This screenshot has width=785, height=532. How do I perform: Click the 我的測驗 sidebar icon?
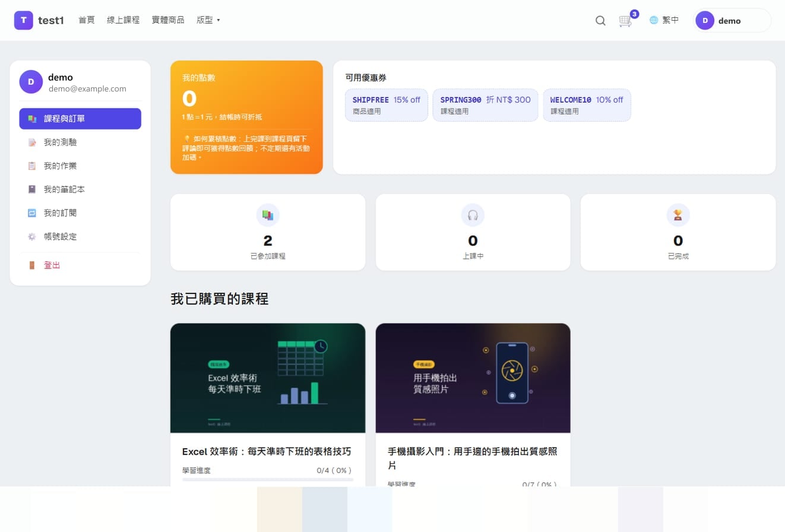pyautogui.click(x=32, y=142)
